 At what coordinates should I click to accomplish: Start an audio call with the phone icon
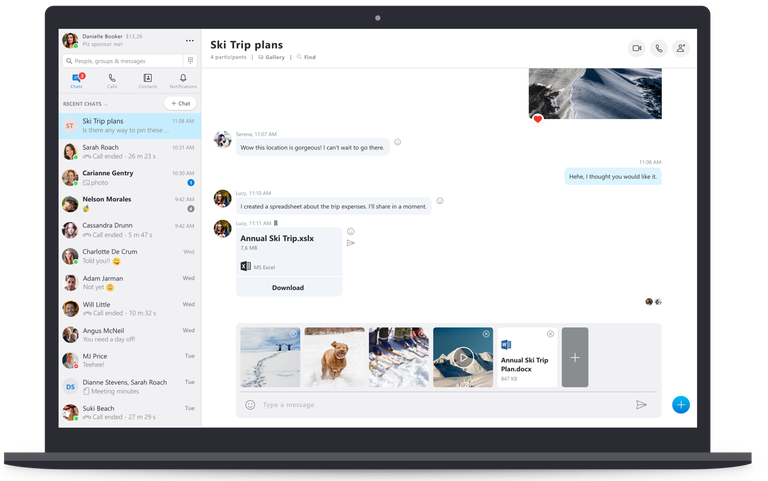(x=659, y=48)
